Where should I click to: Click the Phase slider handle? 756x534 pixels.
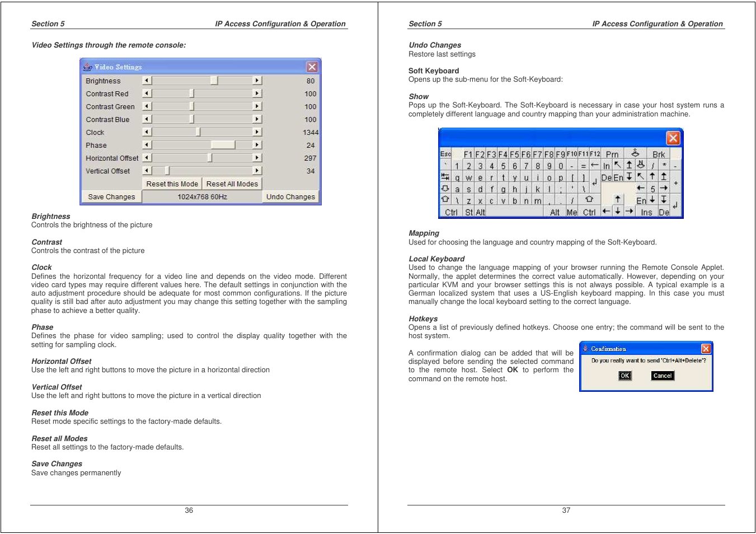click(x=223, y=145)
